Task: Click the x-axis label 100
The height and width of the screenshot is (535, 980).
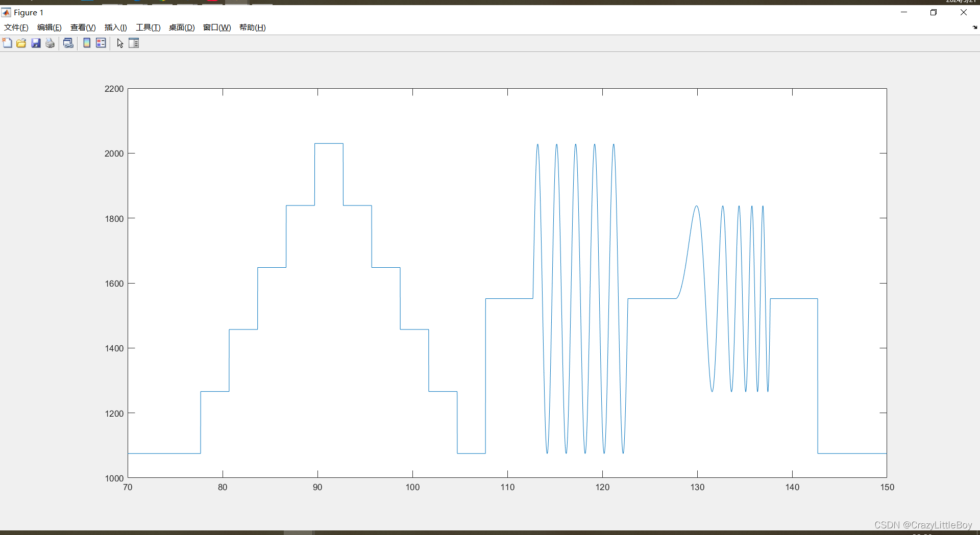Action: pos(412,487)
